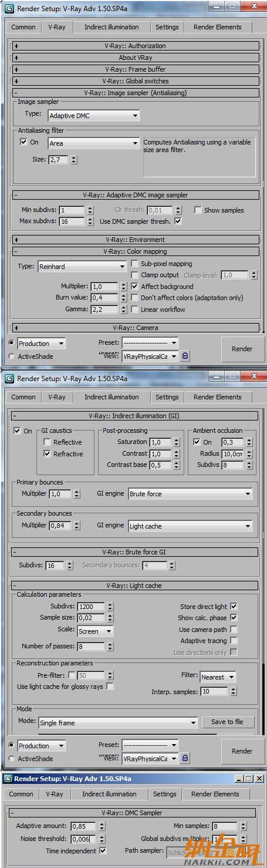267x868 pixels.
Task: Click the lock icon beside the second View dropdown
Action: click(x=185, y=758)
